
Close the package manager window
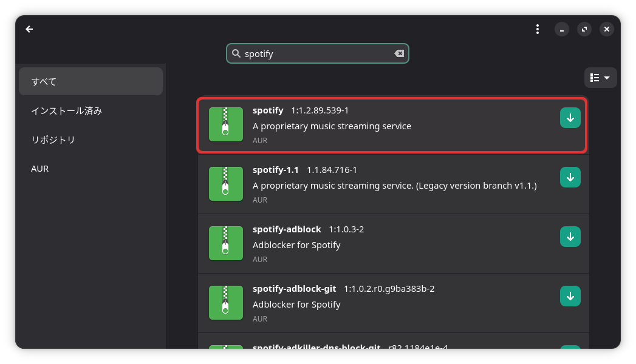point(607,29)
